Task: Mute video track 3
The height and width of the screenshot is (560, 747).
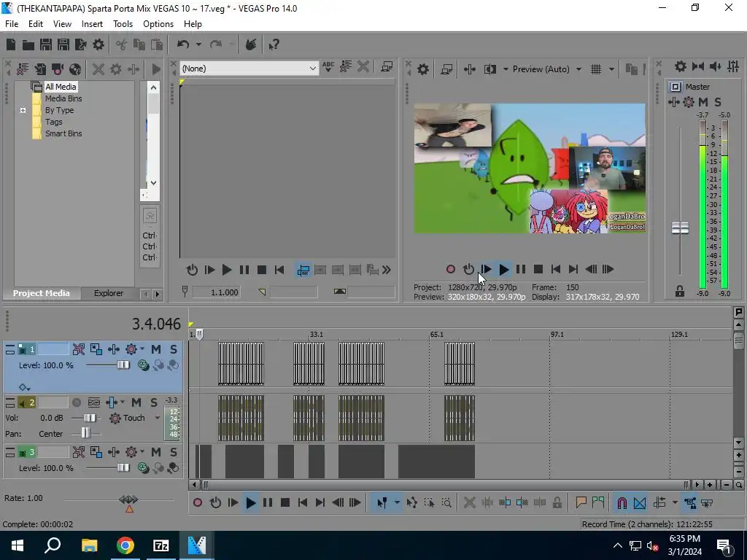Action: pyautogui.click(x=156, y=452)
